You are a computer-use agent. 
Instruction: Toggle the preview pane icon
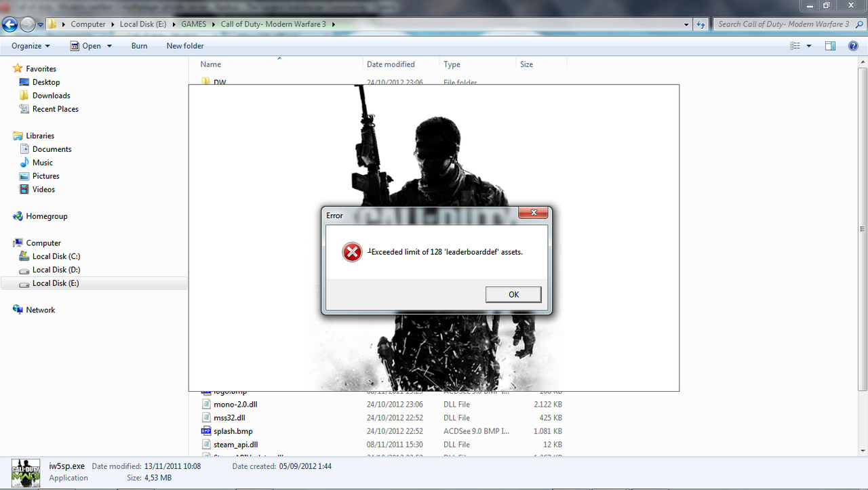tap(830, 46)
